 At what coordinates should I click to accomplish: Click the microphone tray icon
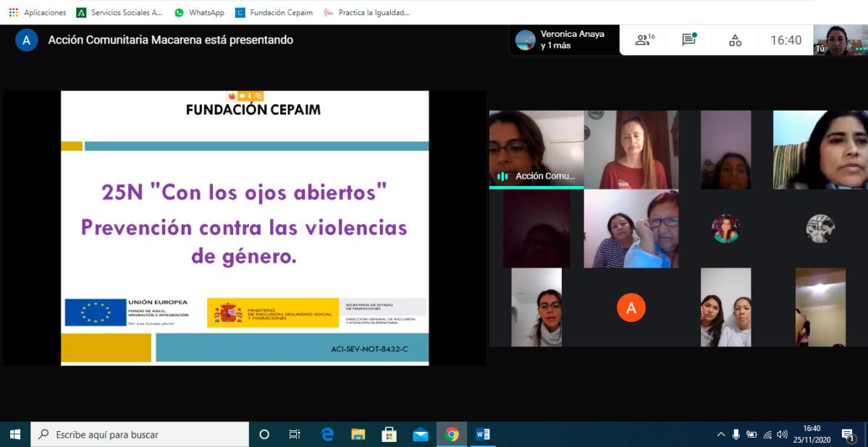736,434
